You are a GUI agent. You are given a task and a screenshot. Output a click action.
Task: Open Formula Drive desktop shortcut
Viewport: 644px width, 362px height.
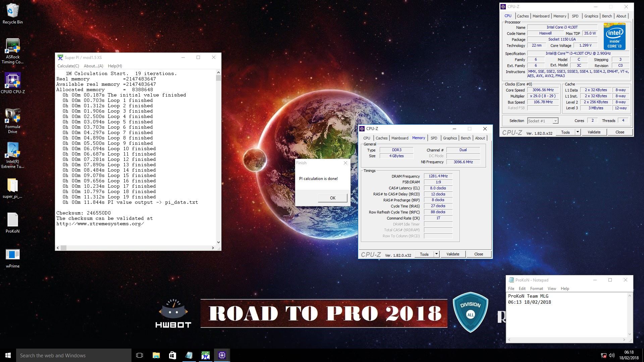12,121
